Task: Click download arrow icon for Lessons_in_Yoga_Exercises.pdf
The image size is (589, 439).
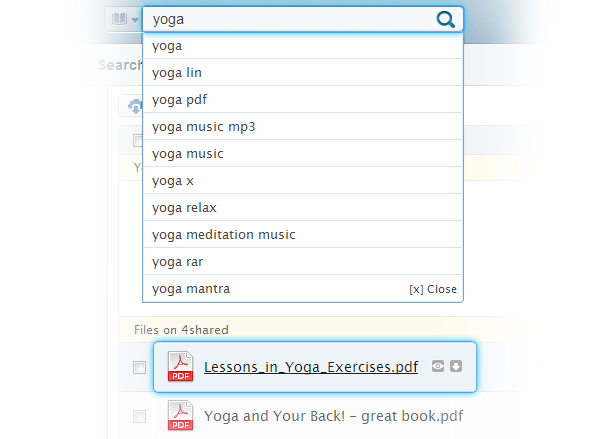Action: (456, 366)
